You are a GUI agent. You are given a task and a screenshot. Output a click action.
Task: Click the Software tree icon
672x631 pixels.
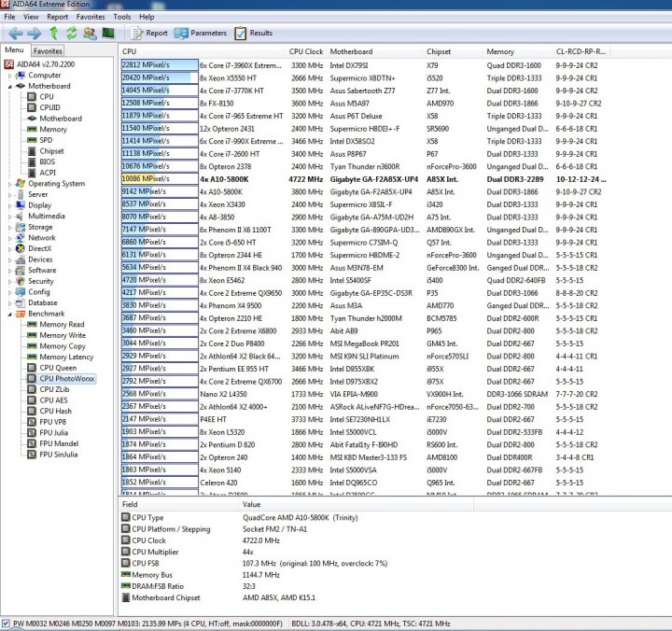(21, 270)
